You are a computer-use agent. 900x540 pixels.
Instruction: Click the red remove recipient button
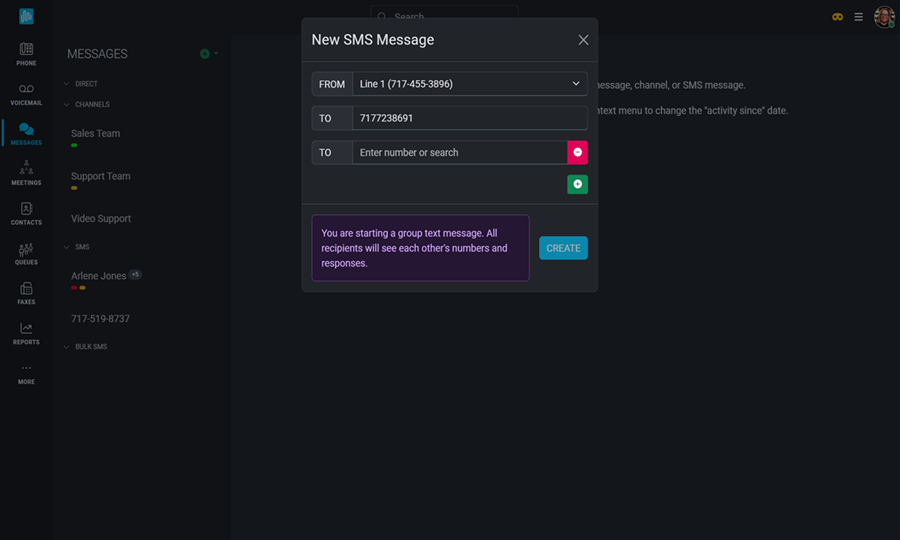[x=577, y=152]
